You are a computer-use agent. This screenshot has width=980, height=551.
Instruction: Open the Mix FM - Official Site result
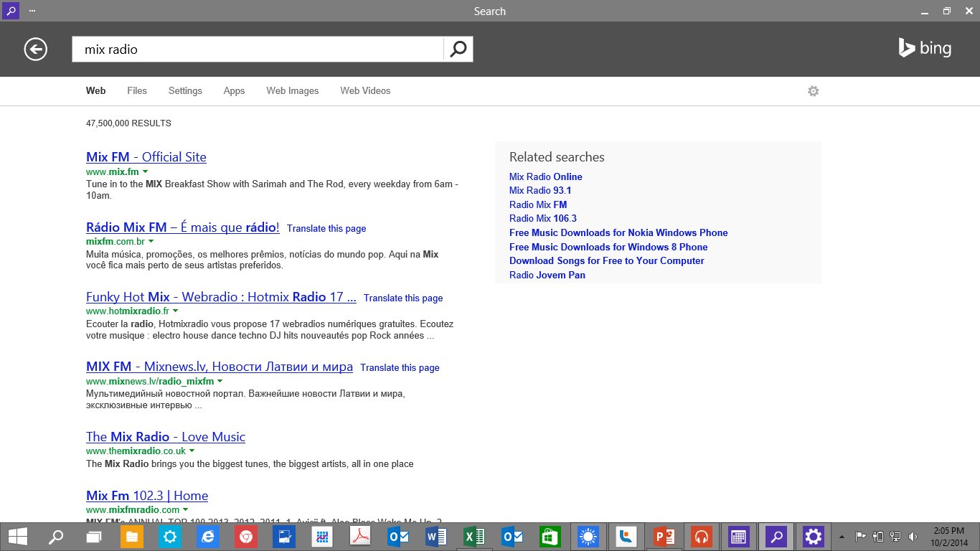[x=146, y=157]
